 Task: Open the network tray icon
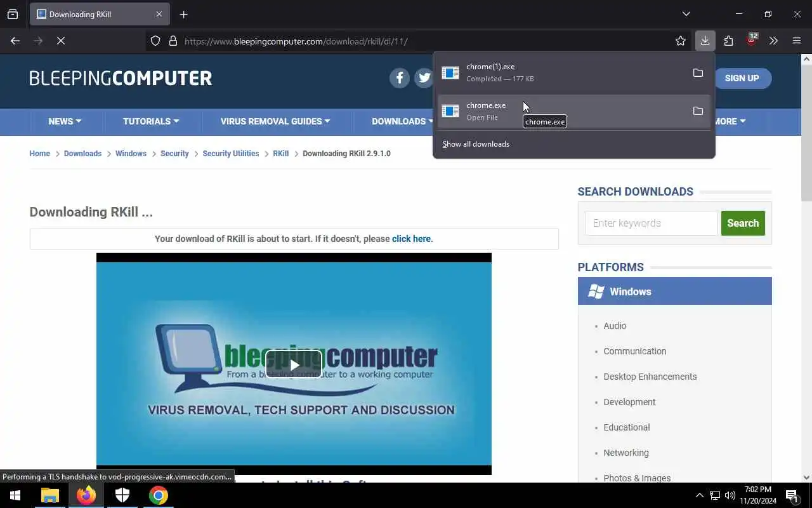[715, 495]
